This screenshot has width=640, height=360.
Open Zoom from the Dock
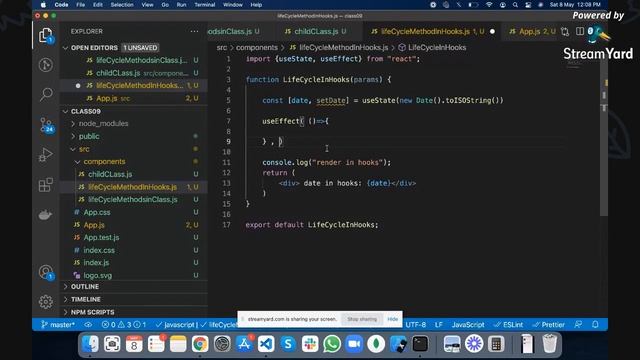click(354, 344)
